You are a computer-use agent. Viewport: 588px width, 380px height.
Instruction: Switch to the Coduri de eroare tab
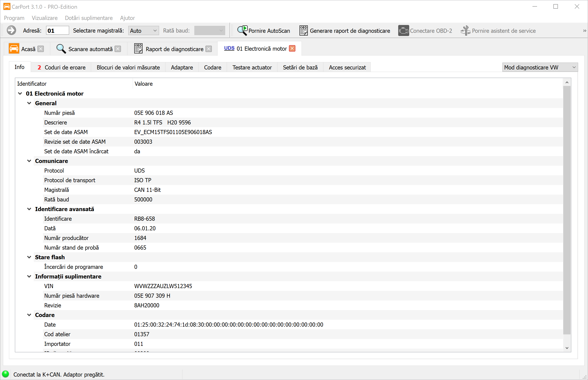coord(61,67)
